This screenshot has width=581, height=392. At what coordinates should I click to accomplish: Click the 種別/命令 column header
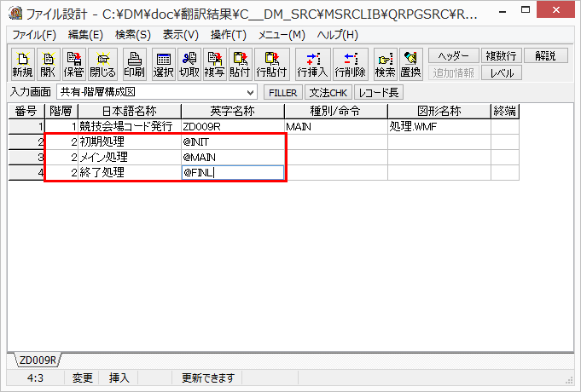click(335, 111)
